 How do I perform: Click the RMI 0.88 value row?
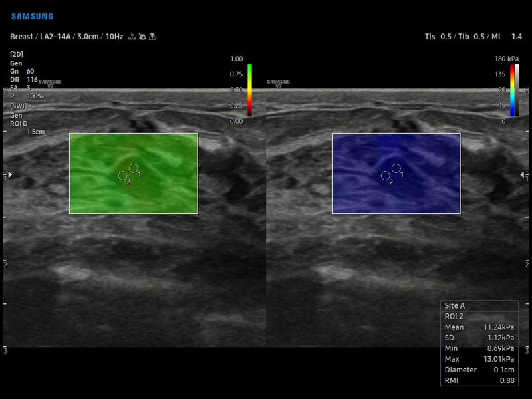click(479, 380)
